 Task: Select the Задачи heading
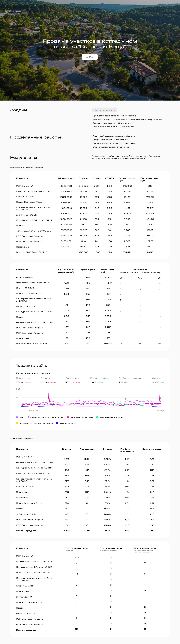19,110
